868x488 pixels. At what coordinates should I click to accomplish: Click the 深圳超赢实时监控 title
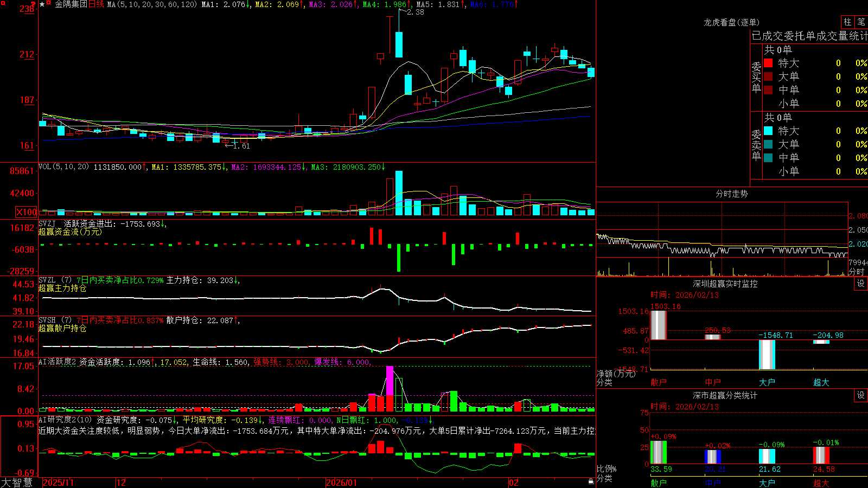[x=725, y=284]
